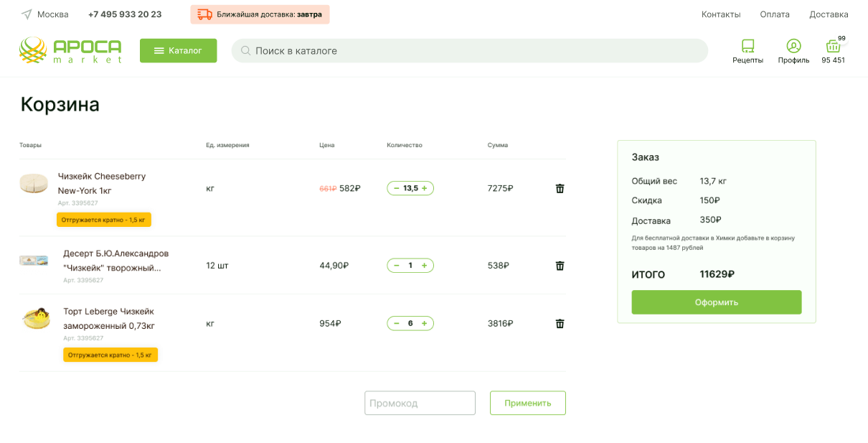868x443 pixels.
Task: Click the 7275₽ sum for Cheeseberry
Action: 500,188
